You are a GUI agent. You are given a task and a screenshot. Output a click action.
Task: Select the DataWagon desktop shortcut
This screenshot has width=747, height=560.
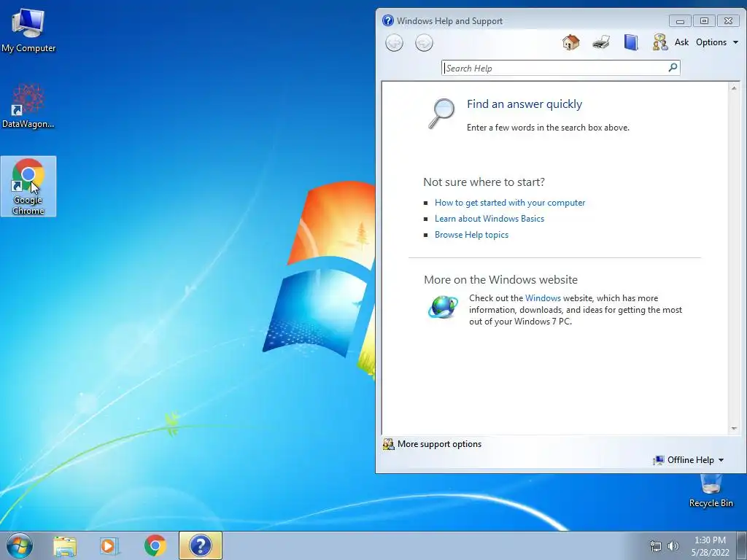point(28,106)
